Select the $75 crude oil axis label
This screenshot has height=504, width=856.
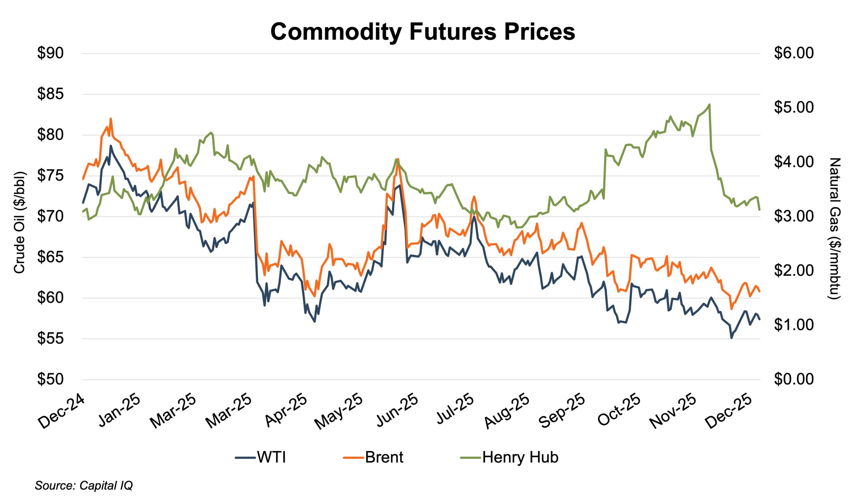point(50,176)
